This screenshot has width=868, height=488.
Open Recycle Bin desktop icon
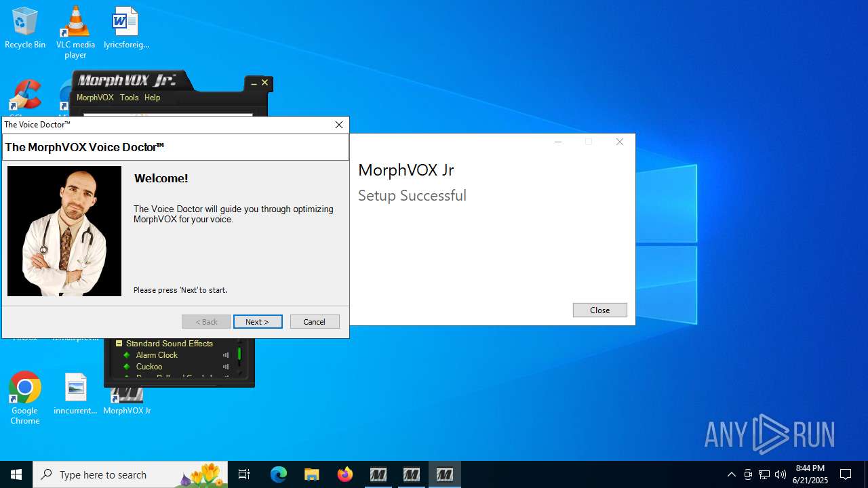[x=25, y=28]
